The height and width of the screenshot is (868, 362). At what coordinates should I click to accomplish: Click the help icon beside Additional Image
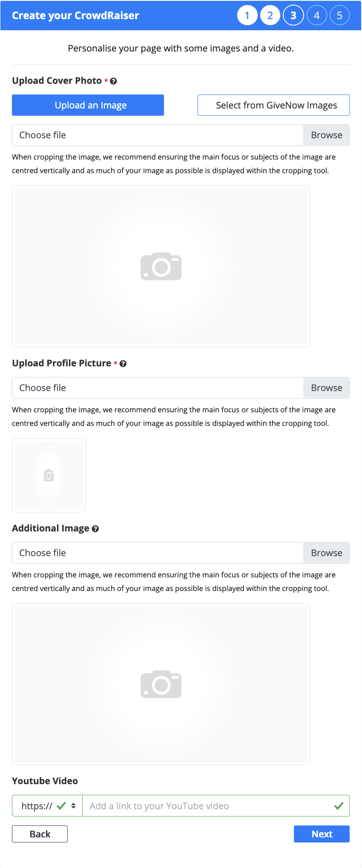click(95, 528)
